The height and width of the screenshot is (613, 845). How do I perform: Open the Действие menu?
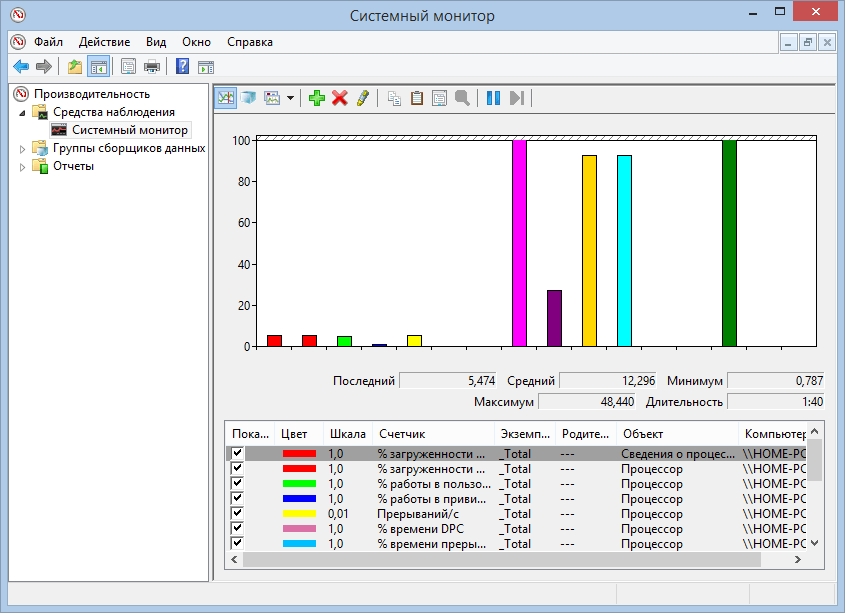(104, 42)
